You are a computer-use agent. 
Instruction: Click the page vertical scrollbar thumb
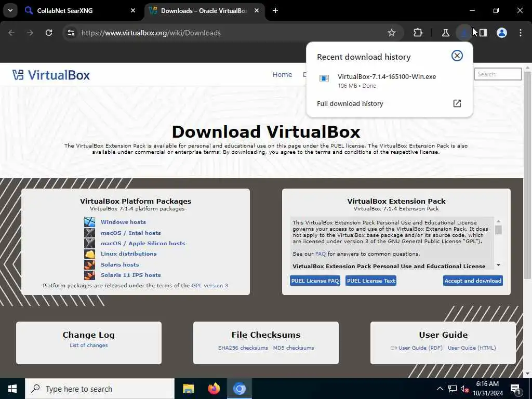tap(527, 175)
